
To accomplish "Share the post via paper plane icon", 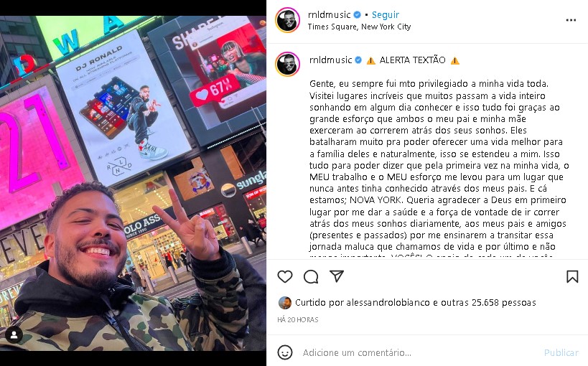I will [x=337, y=276].
